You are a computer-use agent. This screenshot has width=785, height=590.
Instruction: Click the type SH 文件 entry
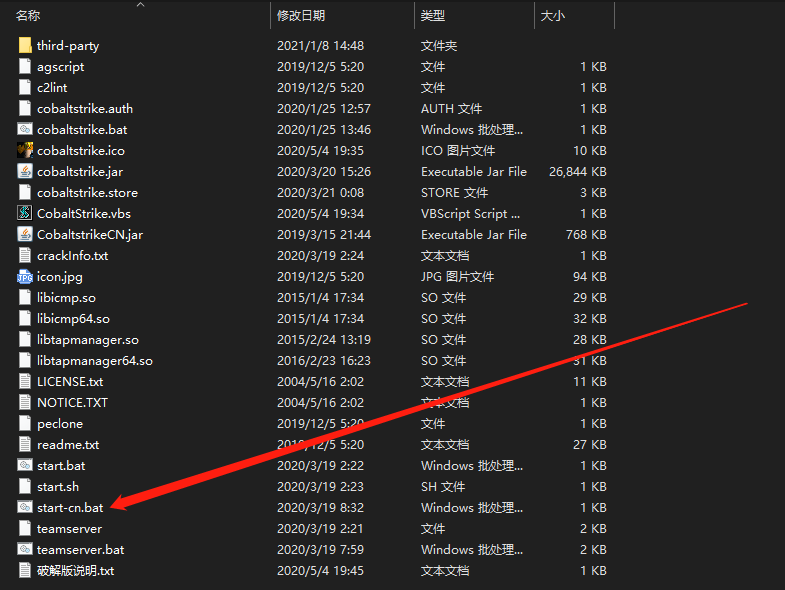coord(443,487)
